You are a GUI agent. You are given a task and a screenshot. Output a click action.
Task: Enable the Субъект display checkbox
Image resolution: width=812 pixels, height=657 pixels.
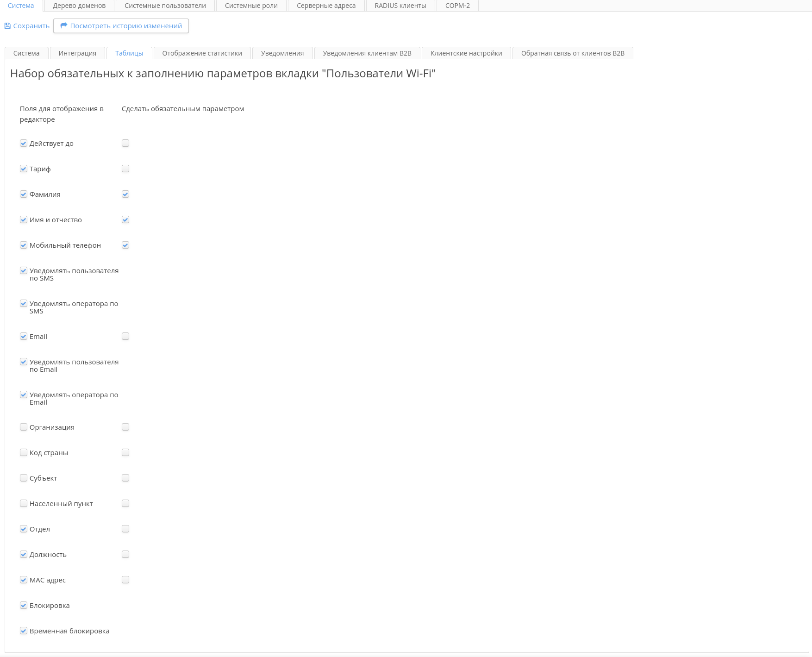[x=24, y=478]
